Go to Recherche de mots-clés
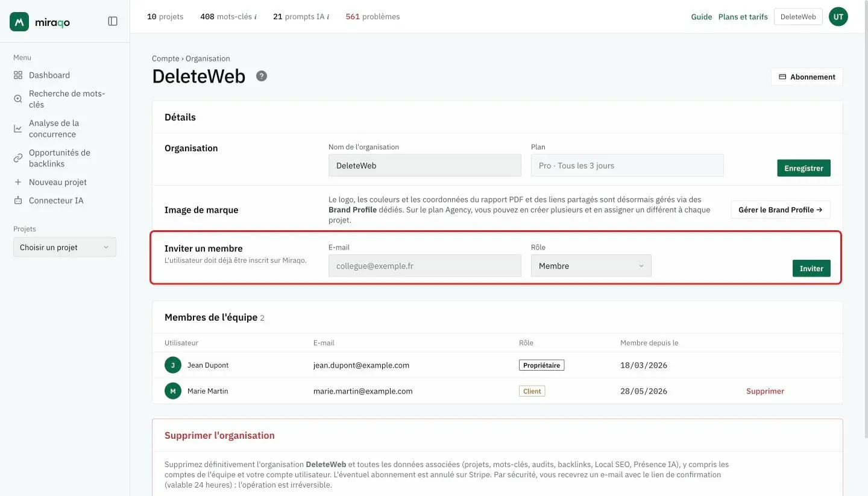868x496 pixels. click(x=67, y=99)
